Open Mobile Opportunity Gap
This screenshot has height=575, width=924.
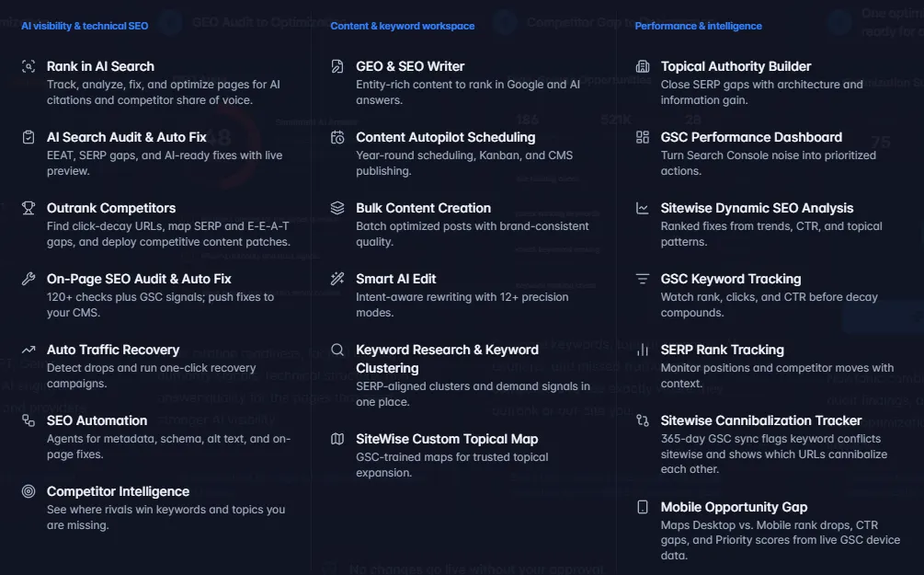click(x=735, y=507)
